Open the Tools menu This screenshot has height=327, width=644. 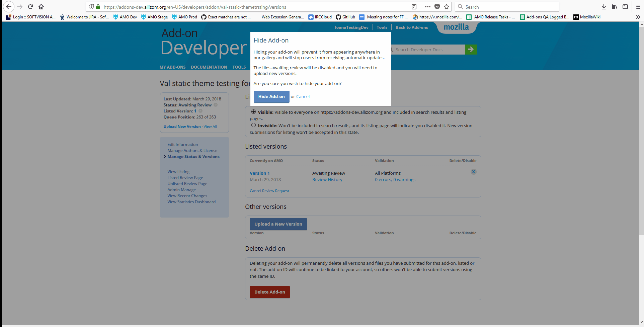tap(382, 27)
